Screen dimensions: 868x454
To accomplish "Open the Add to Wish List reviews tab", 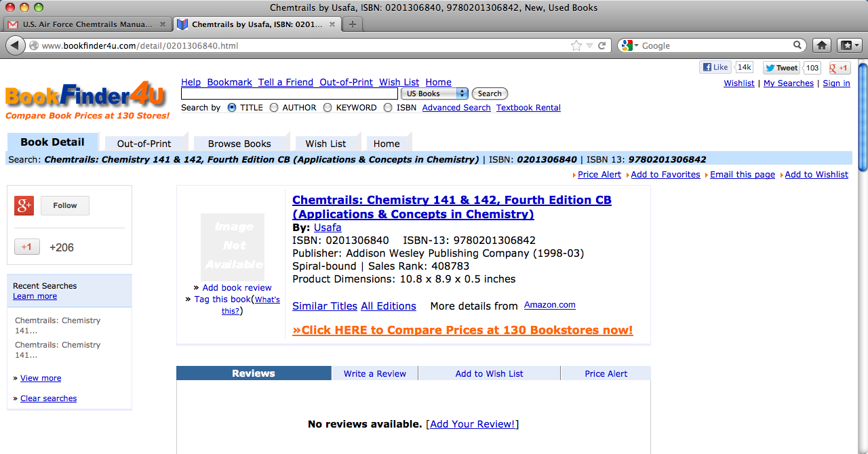I will pyautogui.click(x=490, y=373).
